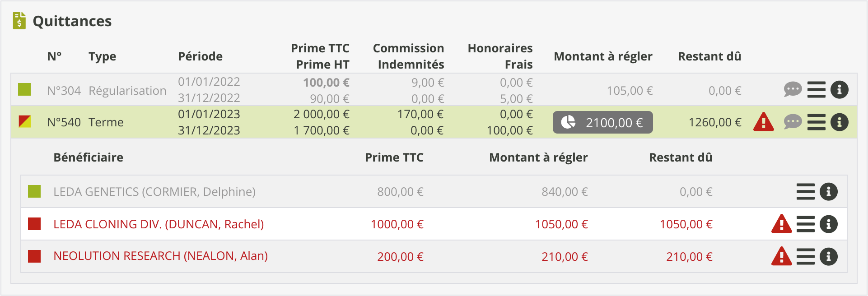Screen dimensions: 868x296
Task: Click green status square of receipt N°304
Action: [x=24, y=89]
